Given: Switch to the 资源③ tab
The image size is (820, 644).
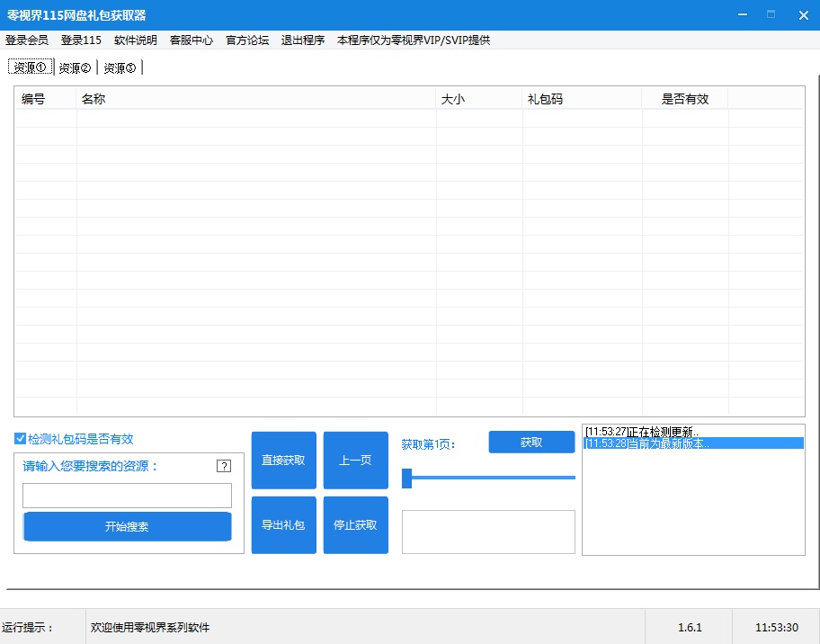Looking at the screenshot, I should [x=118, y=67].
